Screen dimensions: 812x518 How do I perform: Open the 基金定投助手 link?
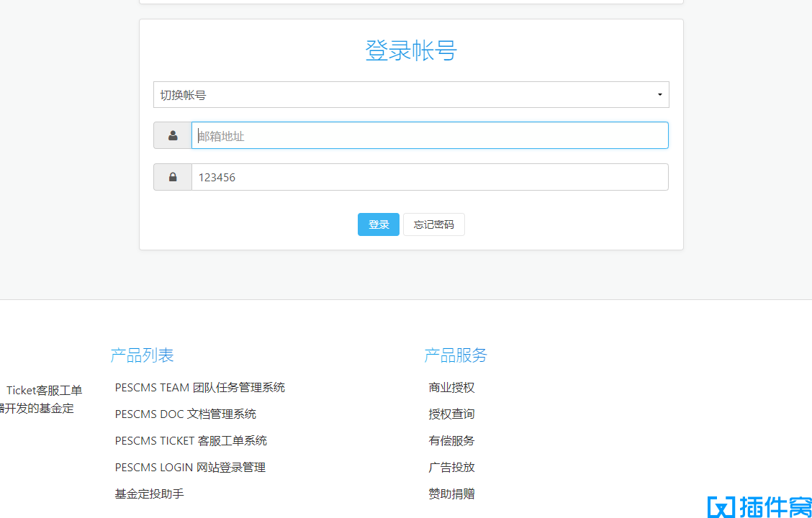point(150,494)
